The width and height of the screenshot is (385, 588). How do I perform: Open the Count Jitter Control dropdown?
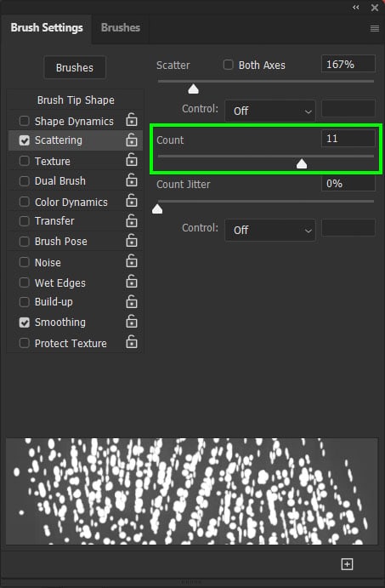pos(270,230)
